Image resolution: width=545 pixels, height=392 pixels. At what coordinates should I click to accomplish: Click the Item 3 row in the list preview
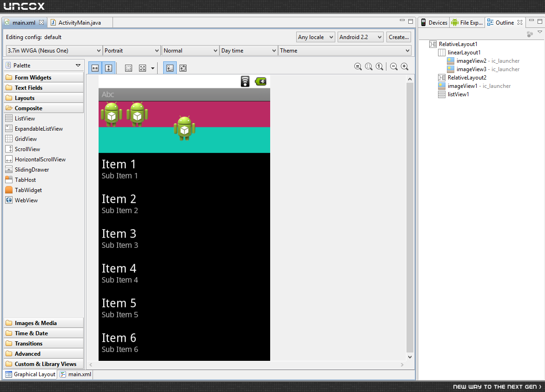(x=184, y=239)
